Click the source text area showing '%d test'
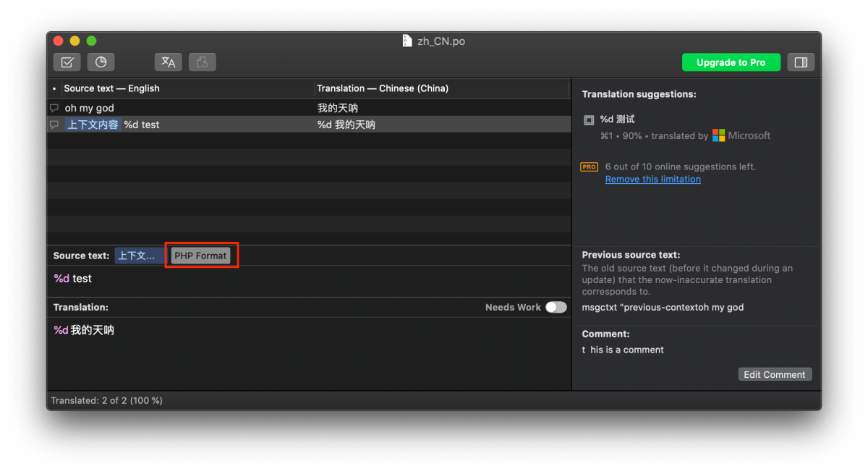Screen dimensions: 868x472 point(309,281)
